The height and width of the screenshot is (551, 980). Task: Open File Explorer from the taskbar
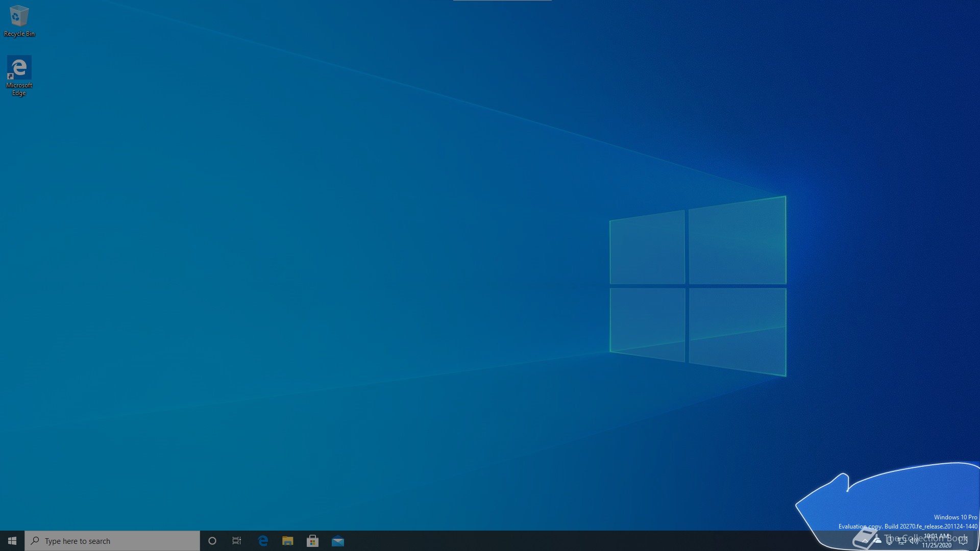pyautogui.click(x=288, y=541)
